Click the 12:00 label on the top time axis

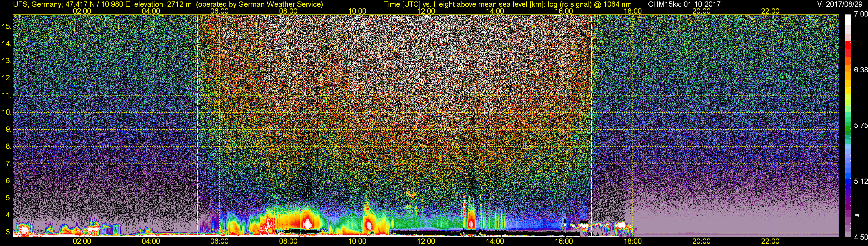[426, 11]
